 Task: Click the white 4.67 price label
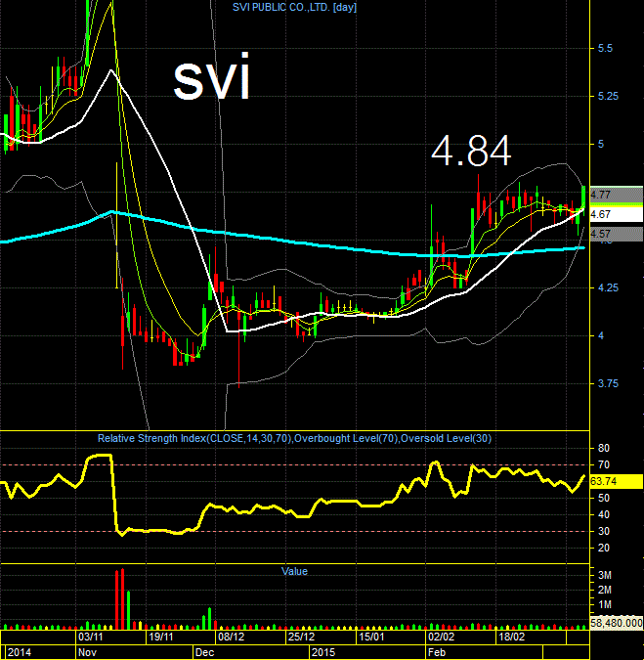(617, 215)
